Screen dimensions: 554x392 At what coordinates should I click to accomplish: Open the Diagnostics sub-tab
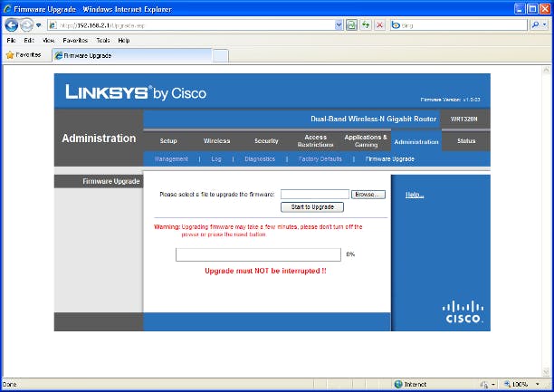[260, 159]
